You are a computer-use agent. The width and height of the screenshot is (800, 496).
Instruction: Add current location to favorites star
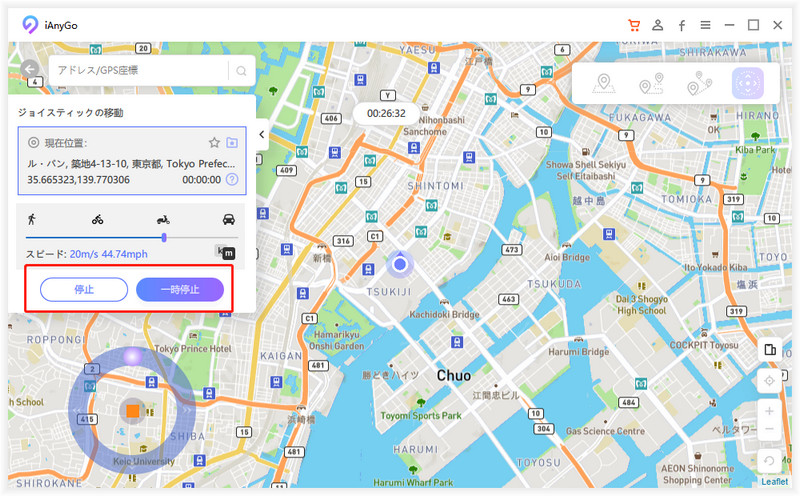214,142
